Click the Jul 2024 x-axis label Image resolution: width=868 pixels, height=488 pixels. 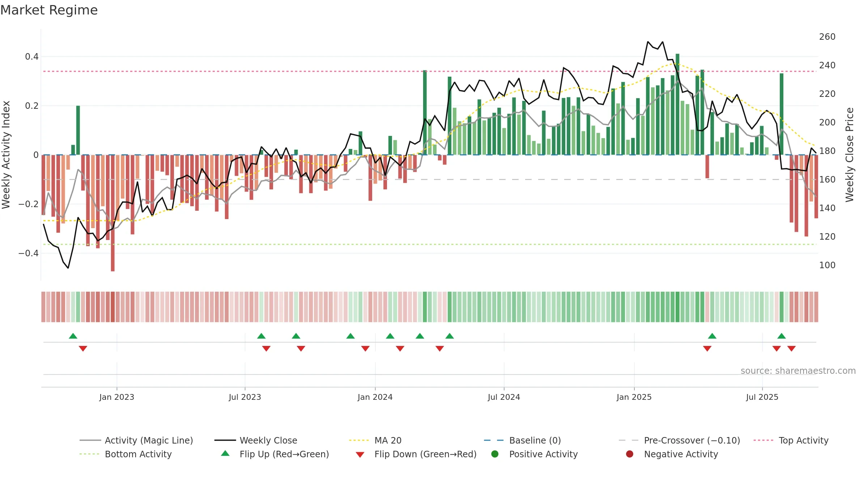point(504,397)
